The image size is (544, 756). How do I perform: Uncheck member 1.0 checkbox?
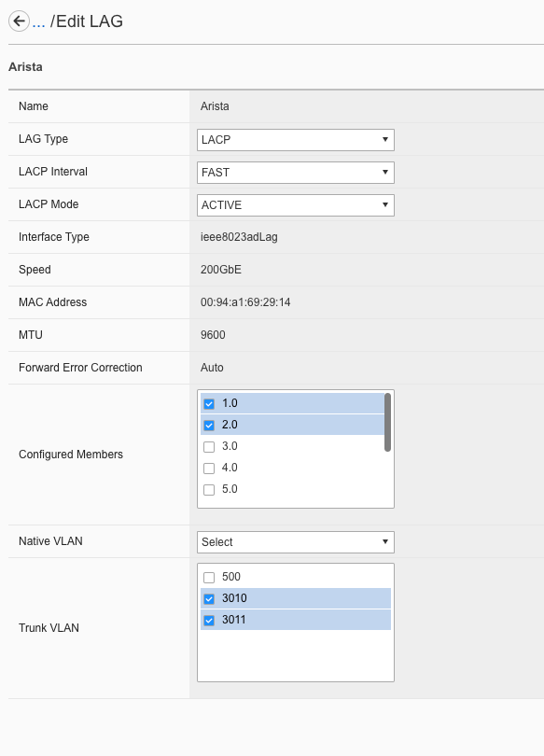pos(209,403)
